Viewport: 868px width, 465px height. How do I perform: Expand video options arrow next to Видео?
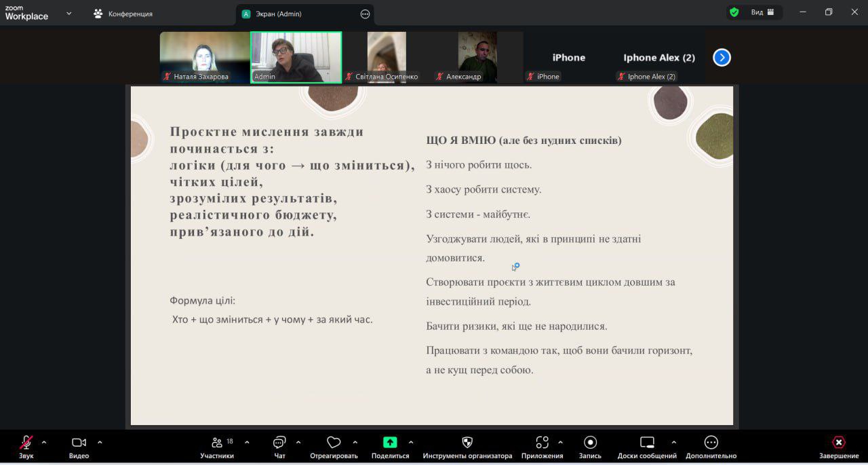(x=100, y=443)
